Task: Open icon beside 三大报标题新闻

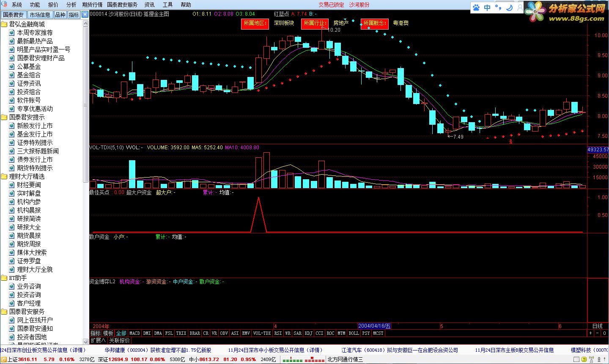Action: [x=12, y=151]
